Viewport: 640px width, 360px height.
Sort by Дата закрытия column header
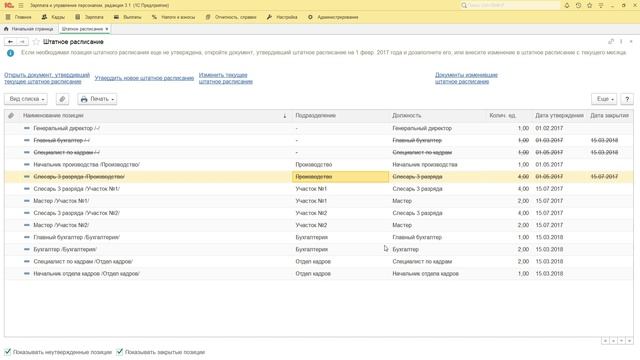609,116
